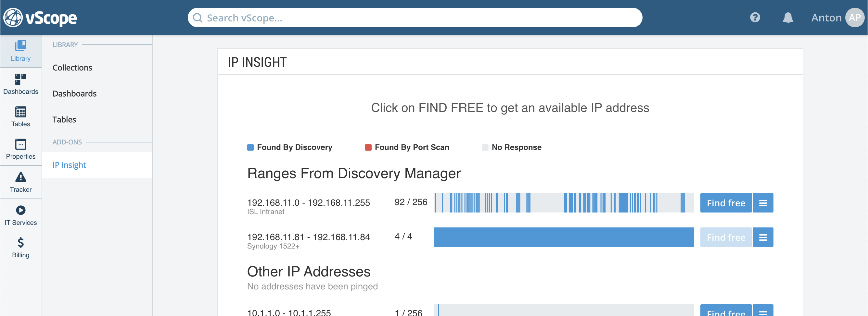Open the help question mark icon
This screenshot has height=316, width=868.
[x=755, y=18]
